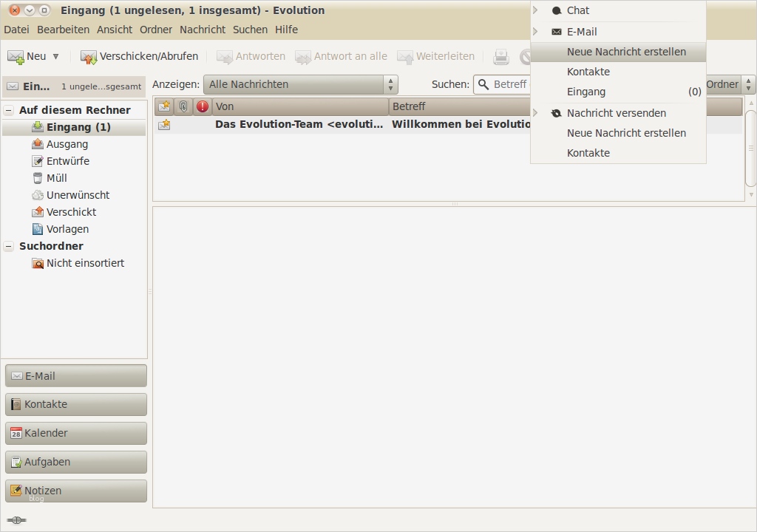Choose Neue Nachricht erstellen under Nachricht versenden
Screen dimensions: 757x532
click(x=619, y=133)
